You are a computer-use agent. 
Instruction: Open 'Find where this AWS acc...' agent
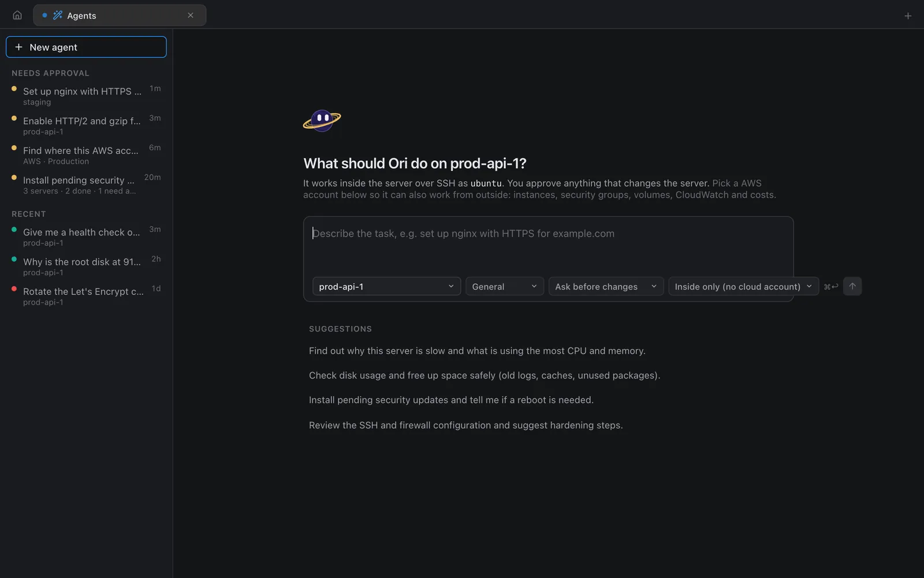[x=86, y=155]
